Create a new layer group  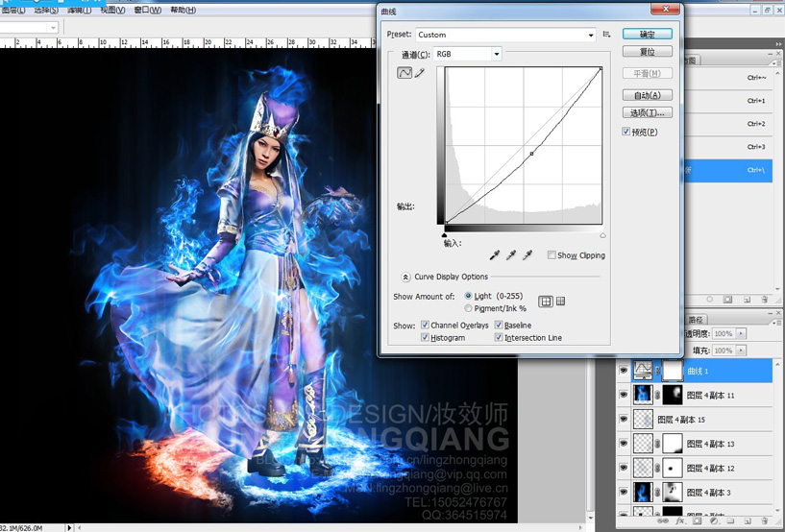[x=730, y=521]
